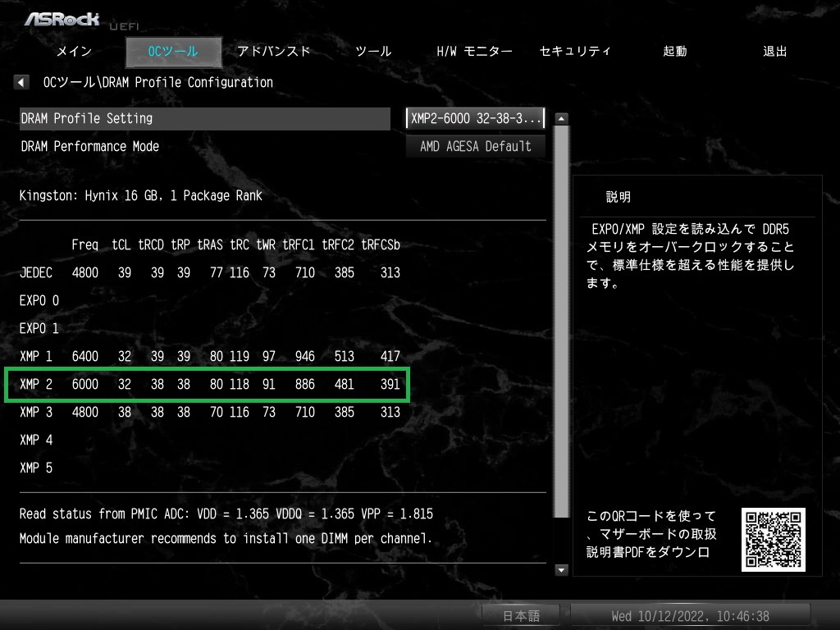Switch to the 起動 tab
This screenshot has height=630, width=840.
click(675, 52)
